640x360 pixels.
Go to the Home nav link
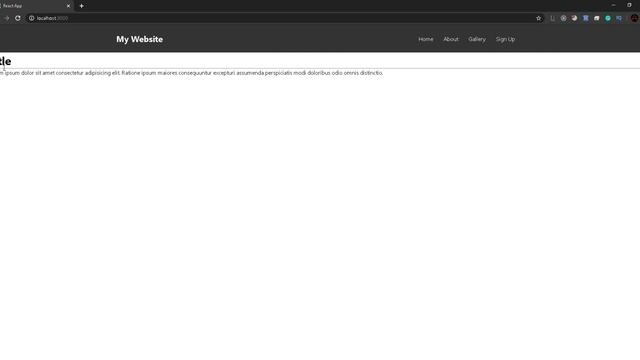point(426,39)
